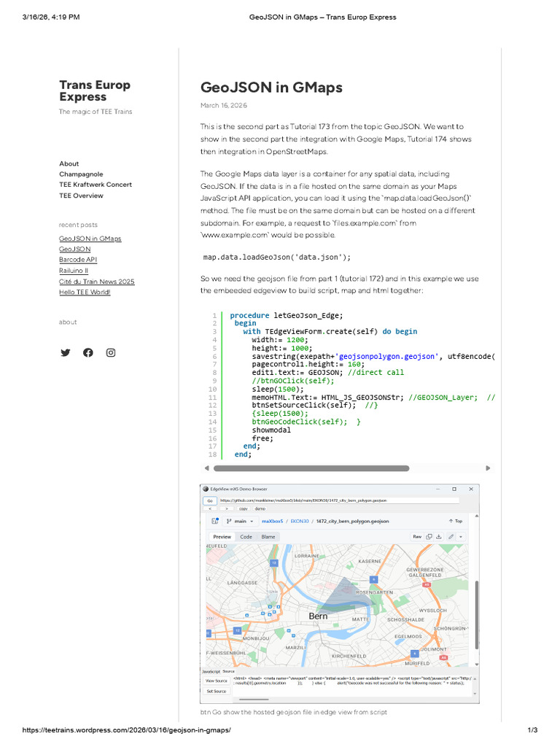This screenshot has width=560, height=747.
Task: Click the EdgeView window maximize icon
Action: click(454, 489)
